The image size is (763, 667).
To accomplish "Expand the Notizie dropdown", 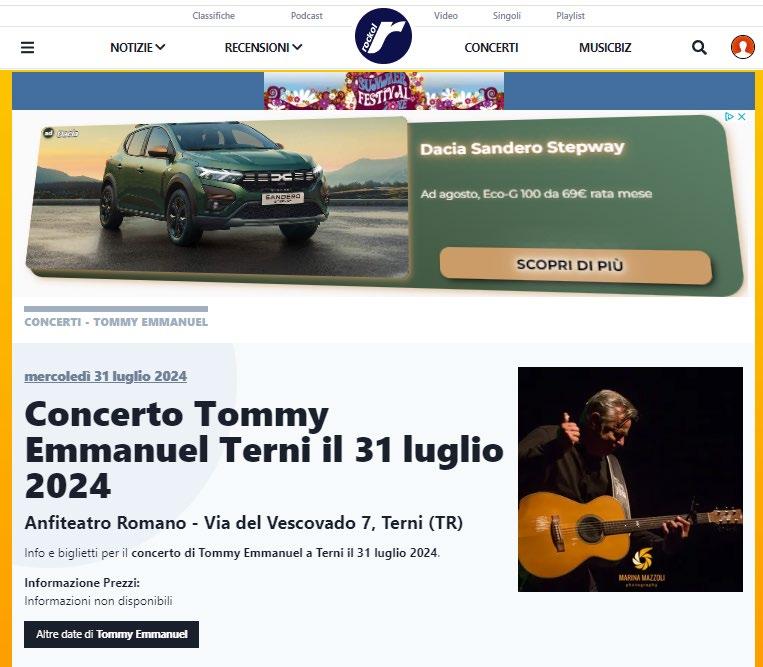I will [138, 48].
